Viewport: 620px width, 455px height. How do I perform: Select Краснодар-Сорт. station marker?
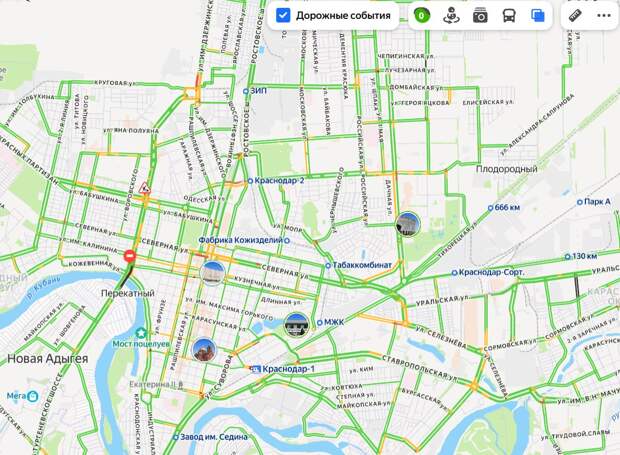[x=455, y=273]
